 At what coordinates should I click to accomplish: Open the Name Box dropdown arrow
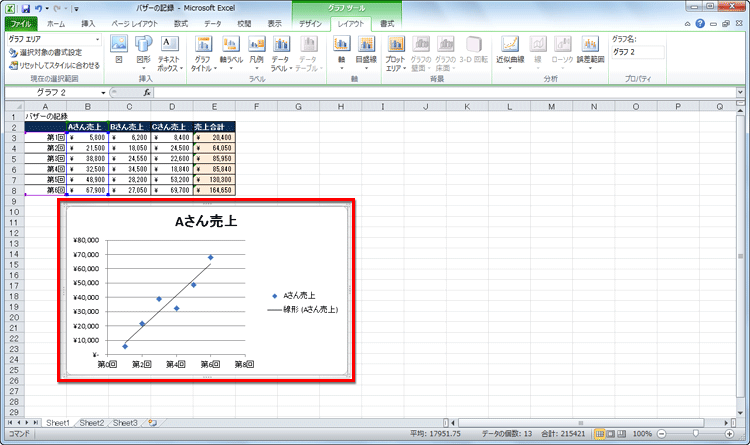103,92
